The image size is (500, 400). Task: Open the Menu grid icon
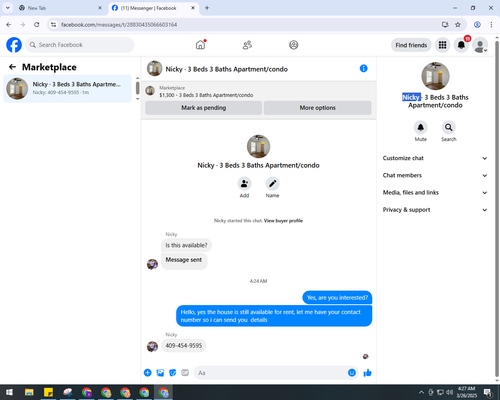pyautogui.click(x=442, y=45)
